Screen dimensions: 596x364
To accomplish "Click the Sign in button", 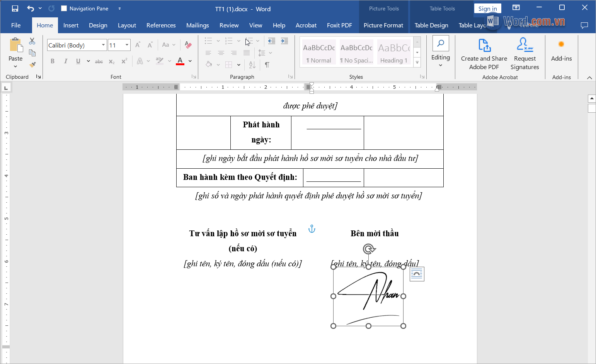I will 487,8.
